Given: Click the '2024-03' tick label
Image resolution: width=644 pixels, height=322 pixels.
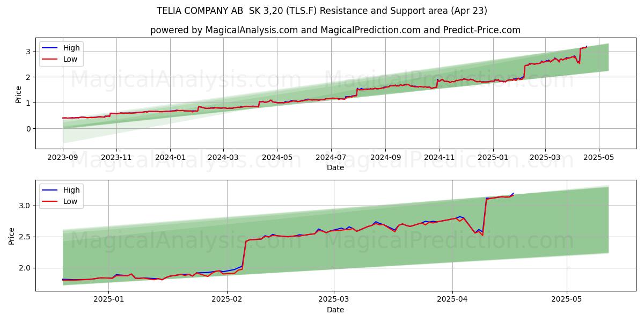Looking at the screenshot, I should (223, 158).
